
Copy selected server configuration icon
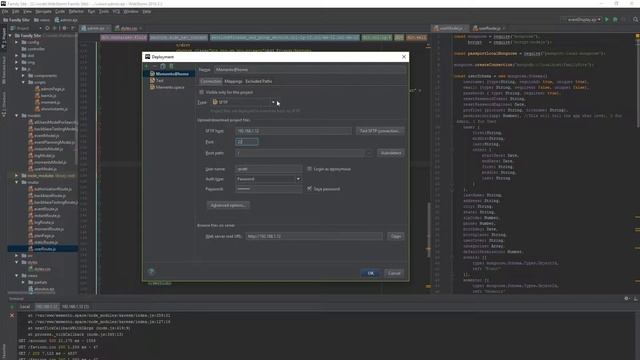[163, 66]
